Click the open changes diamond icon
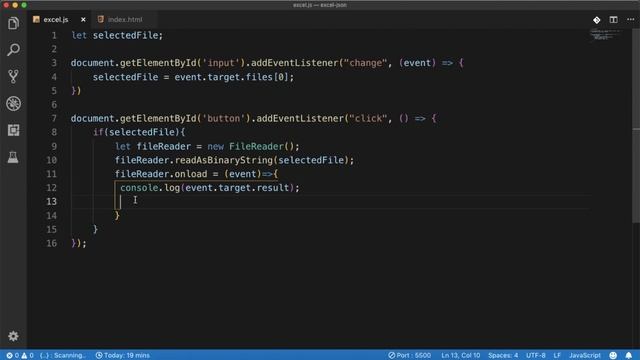The height and width of the screenshot is (360, 640). 597,20
